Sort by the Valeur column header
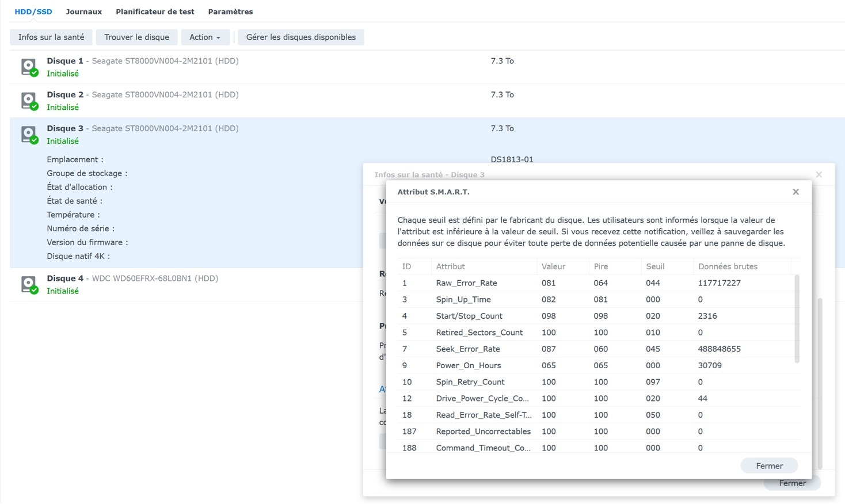The width and height of the screenshot is (845, 504). 563,266
